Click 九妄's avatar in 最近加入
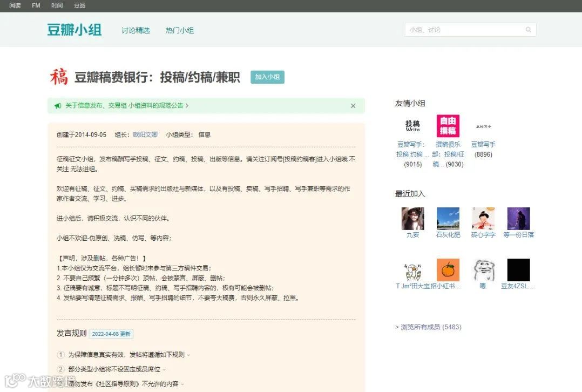This screenshot has width=582, height=392. click(412, 219)
